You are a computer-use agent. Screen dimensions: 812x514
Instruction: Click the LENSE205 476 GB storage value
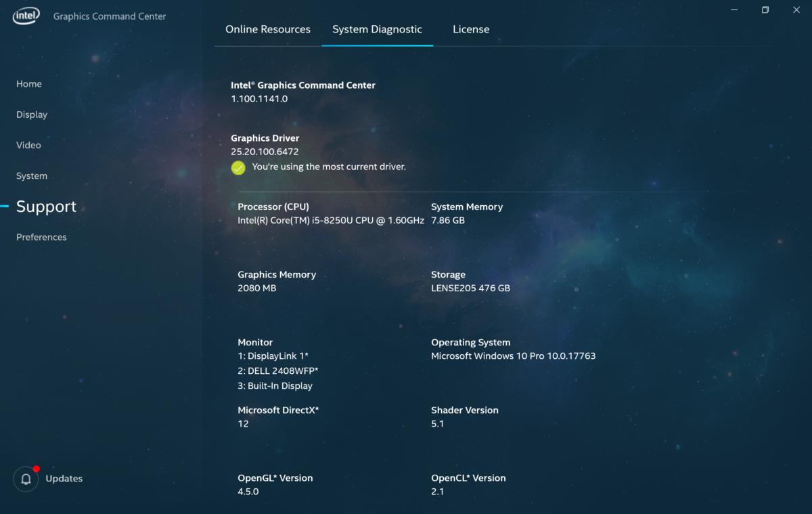470,288
